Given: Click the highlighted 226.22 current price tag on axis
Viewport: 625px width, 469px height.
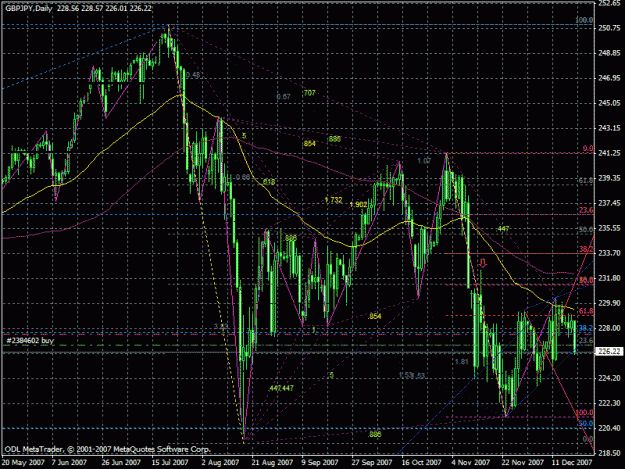Looking at the screenshot, I should click(x=609, y=351).
